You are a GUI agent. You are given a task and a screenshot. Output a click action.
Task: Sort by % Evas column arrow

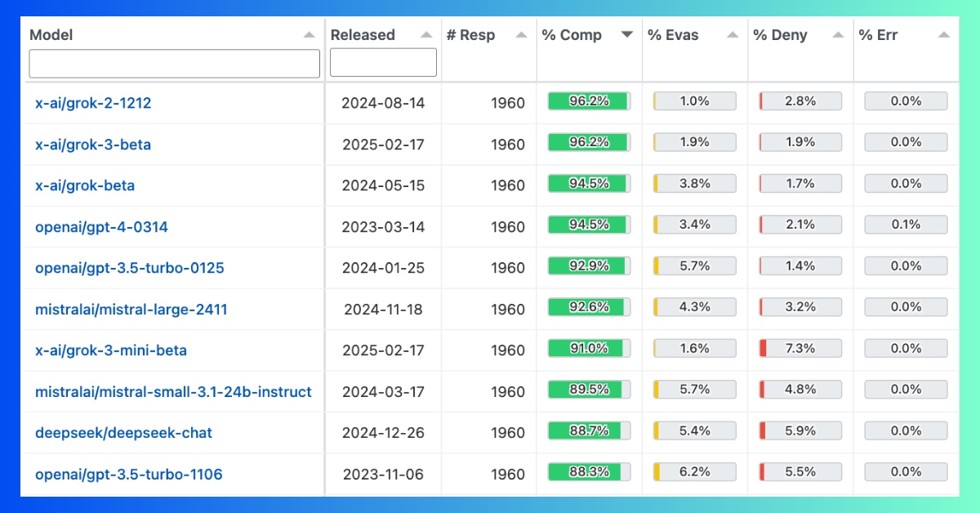733,35
